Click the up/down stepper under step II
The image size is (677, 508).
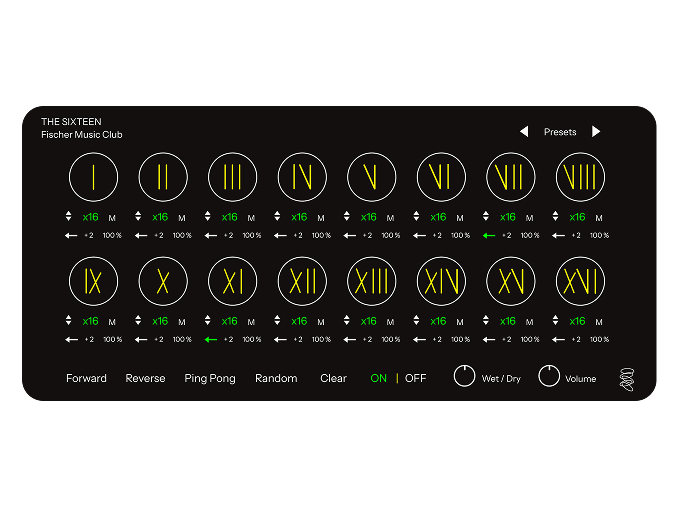tap(138, 216)
